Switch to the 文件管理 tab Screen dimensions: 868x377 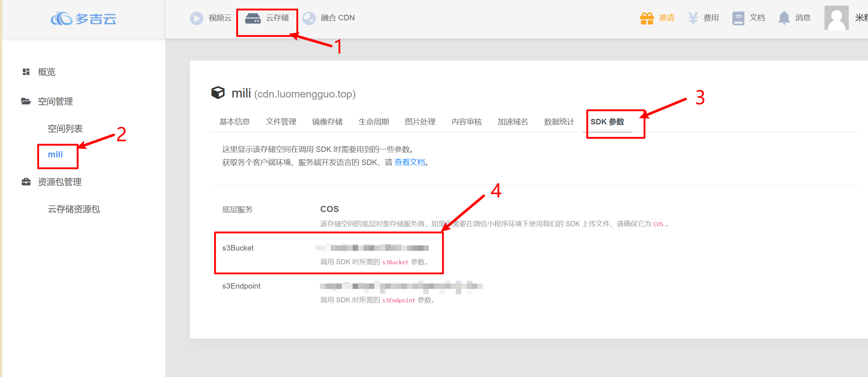point(281,122)
